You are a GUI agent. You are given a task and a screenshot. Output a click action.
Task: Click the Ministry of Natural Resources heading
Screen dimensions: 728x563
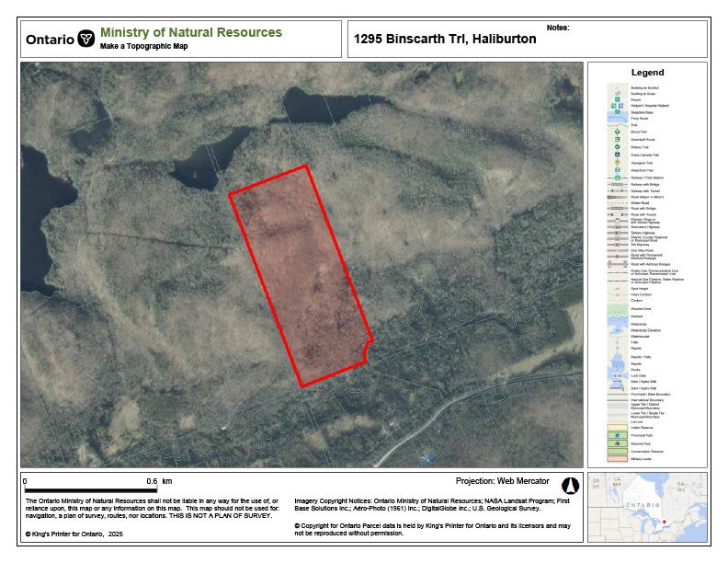191,32
